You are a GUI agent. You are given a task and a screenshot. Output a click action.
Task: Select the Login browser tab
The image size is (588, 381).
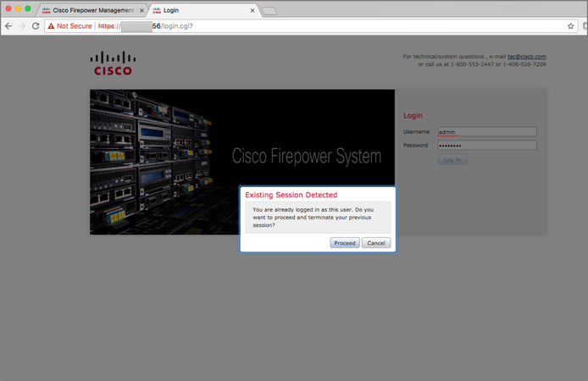click(x=203, y=10)
